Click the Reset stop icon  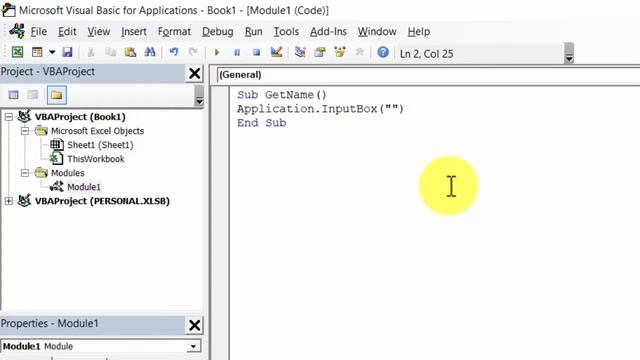(256, 52)
